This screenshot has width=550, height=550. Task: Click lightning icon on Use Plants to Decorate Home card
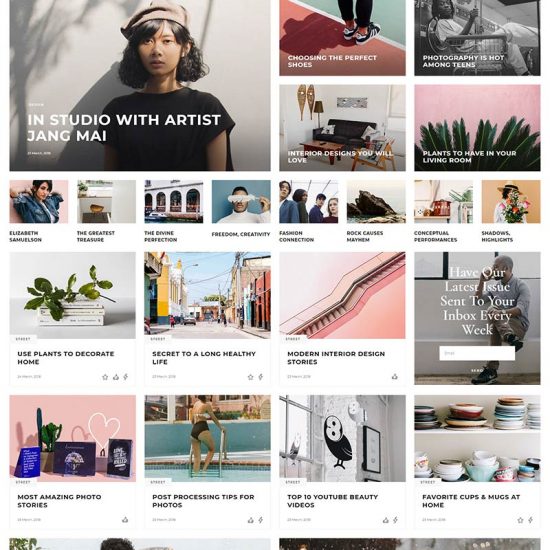tap(126, 377)
